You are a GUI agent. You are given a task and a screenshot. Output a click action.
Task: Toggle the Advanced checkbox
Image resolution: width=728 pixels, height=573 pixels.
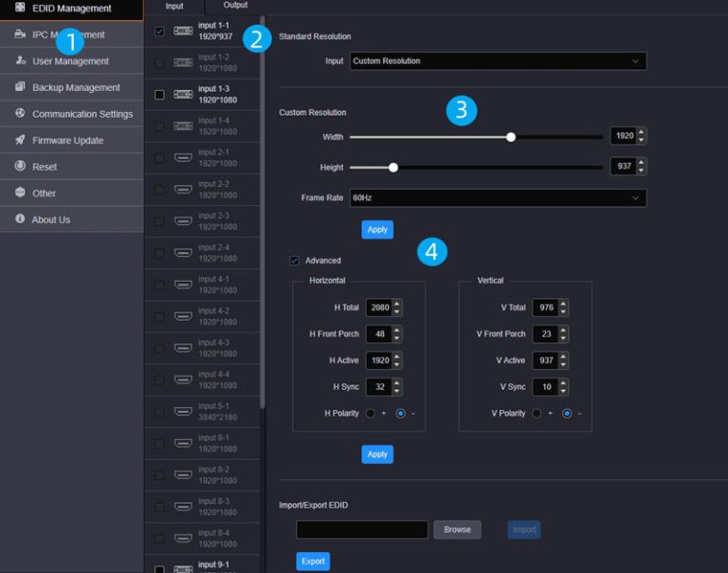coord(294,261)
